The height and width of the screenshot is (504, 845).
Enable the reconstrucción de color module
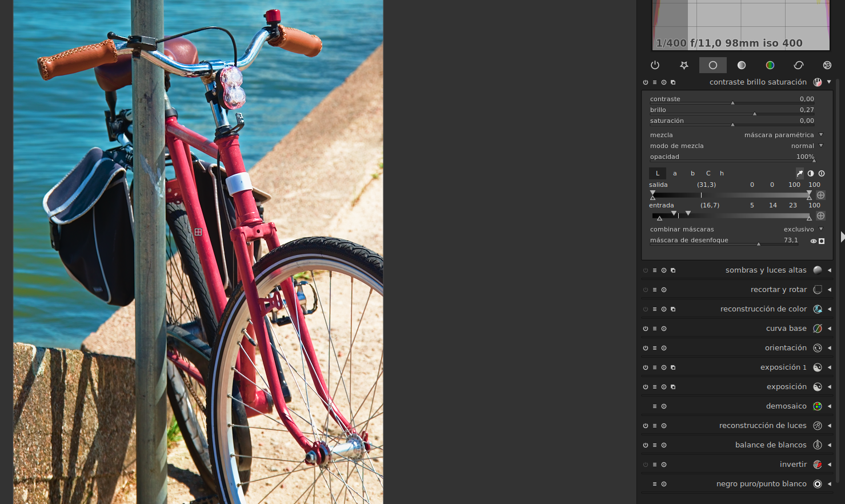pos(646,309)
